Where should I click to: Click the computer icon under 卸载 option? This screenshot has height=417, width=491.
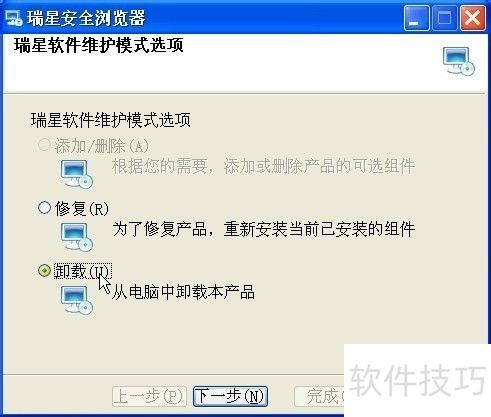pos(77,300)
